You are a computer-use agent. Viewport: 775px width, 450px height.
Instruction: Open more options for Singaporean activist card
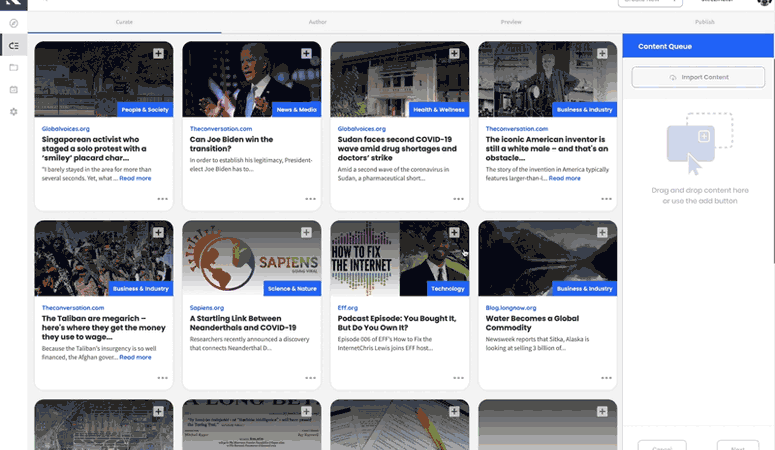point(163,199)
